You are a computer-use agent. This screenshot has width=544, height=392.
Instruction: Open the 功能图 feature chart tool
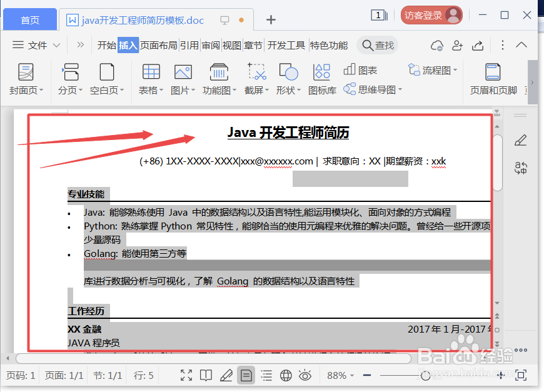(219, 79)
